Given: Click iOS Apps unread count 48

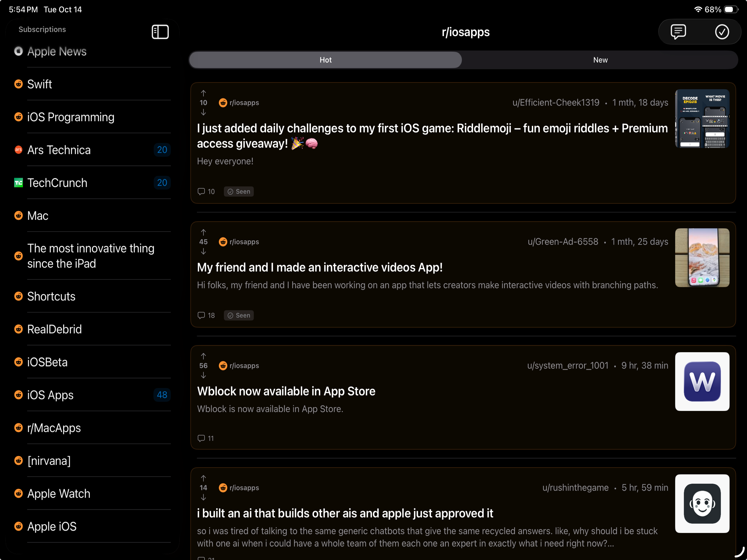Looking at the screenshot, I should (x=162, y=395).
